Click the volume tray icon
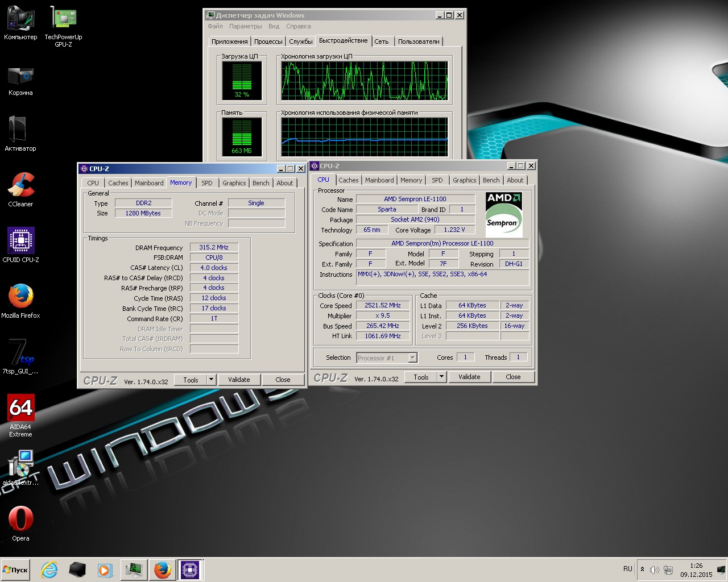 click(x=655, y=569)
